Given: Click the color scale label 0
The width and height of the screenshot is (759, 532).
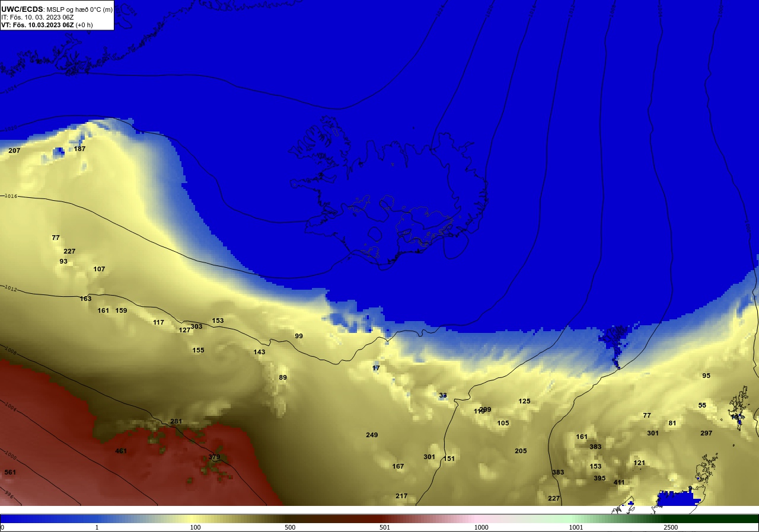Looking at the screenshot, I should click(2, 527).
